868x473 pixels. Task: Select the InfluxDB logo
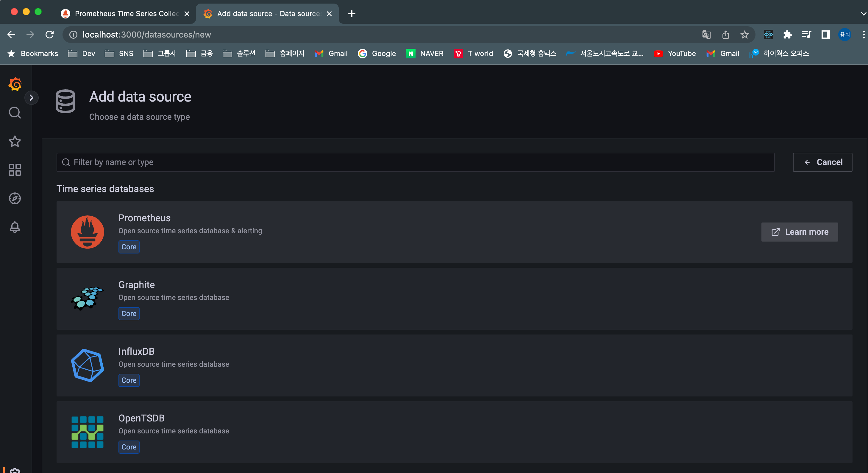tap(88, 365)
